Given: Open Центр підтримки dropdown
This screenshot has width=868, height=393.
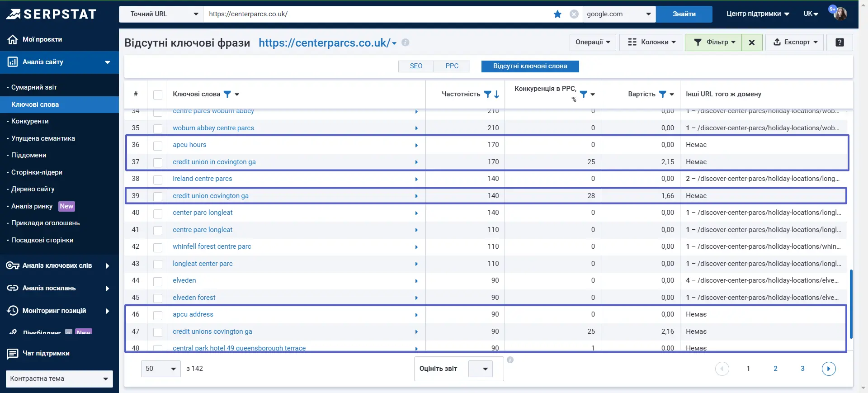Looking at the screenshot, I should (758, 14).
